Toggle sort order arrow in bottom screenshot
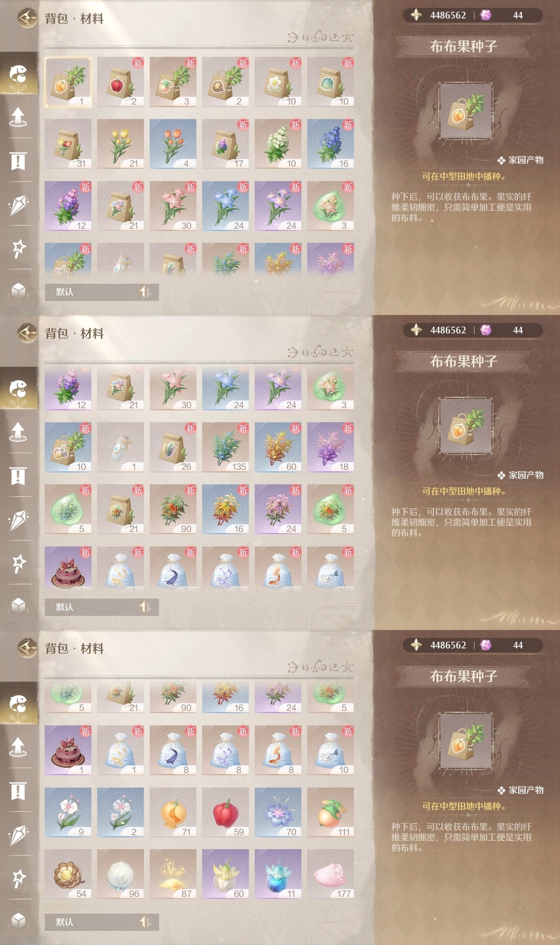Screen dimensions: 560x945 [x=145, y=922]
